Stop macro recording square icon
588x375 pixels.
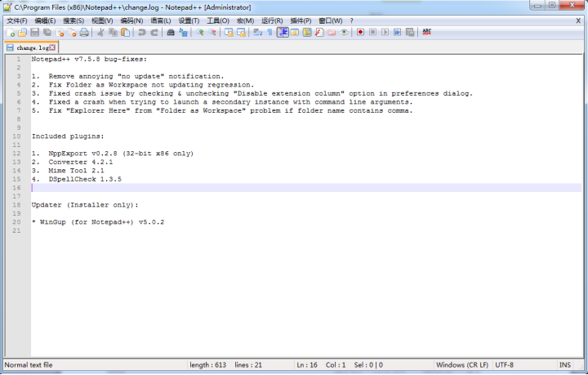tap(372, 33)
